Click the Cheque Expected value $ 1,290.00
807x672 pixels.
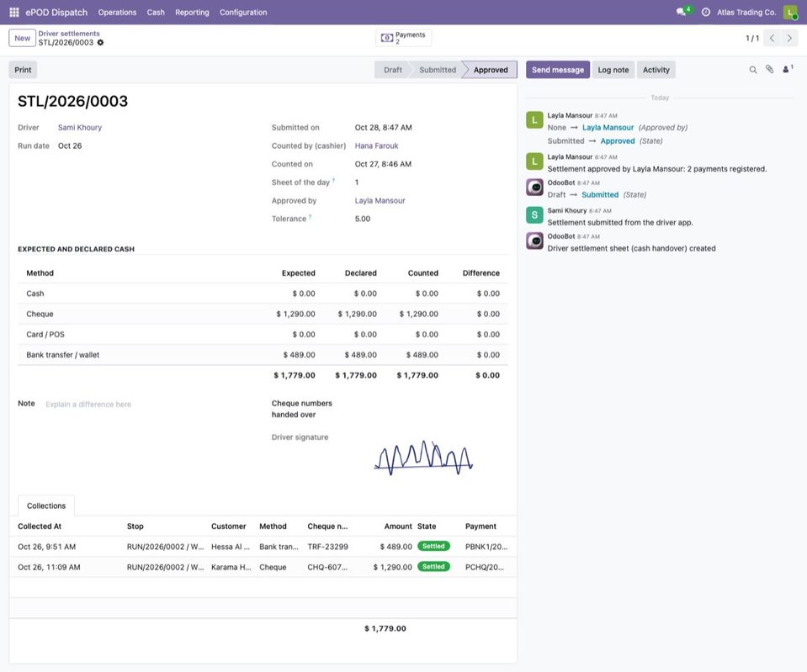295,314
